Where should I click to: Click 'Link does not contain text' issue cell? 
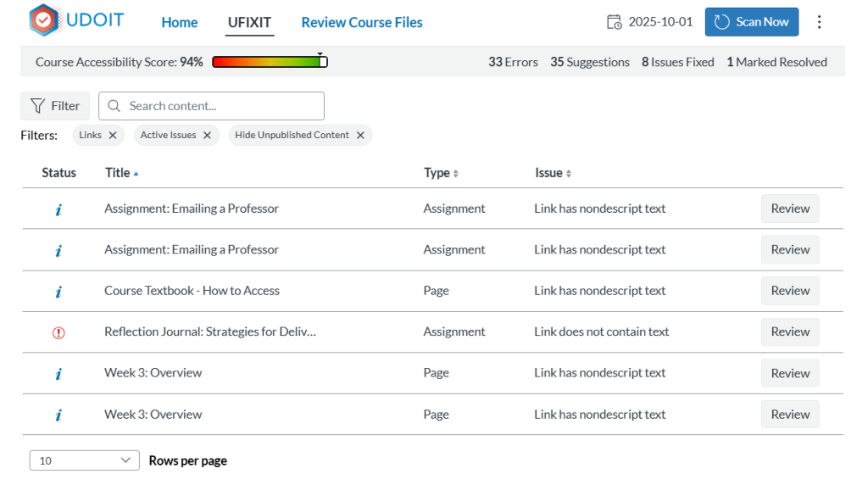click(x=601, y=331)
